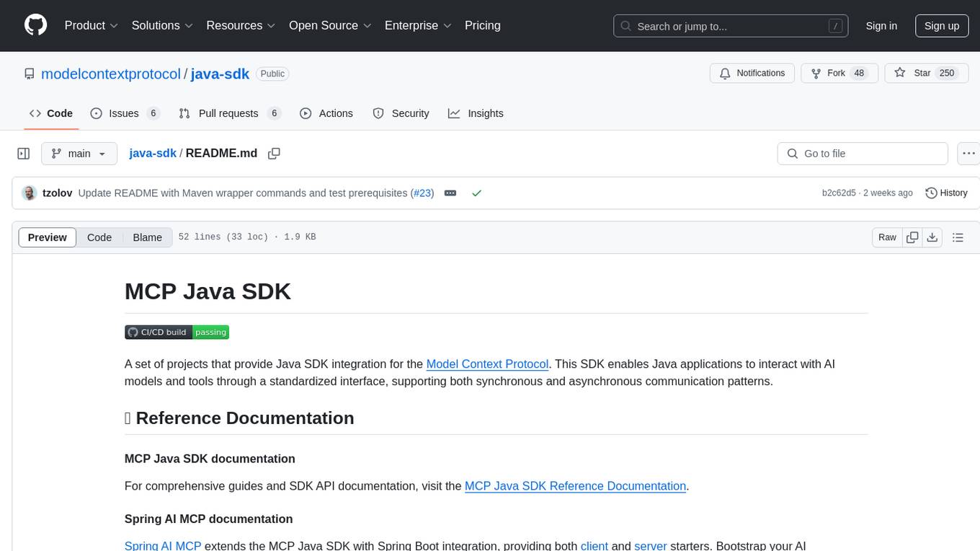Expand the Solutions menu
The width and height of the screenshot is (980, 551).
point(163,25)
